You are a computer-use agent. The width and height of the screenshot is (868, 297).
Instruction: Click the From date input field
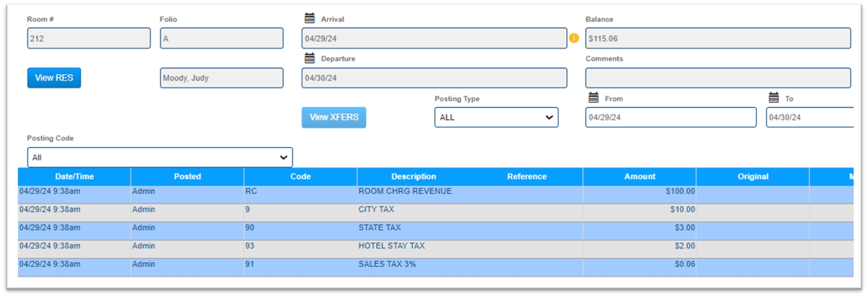pos(670,117)
